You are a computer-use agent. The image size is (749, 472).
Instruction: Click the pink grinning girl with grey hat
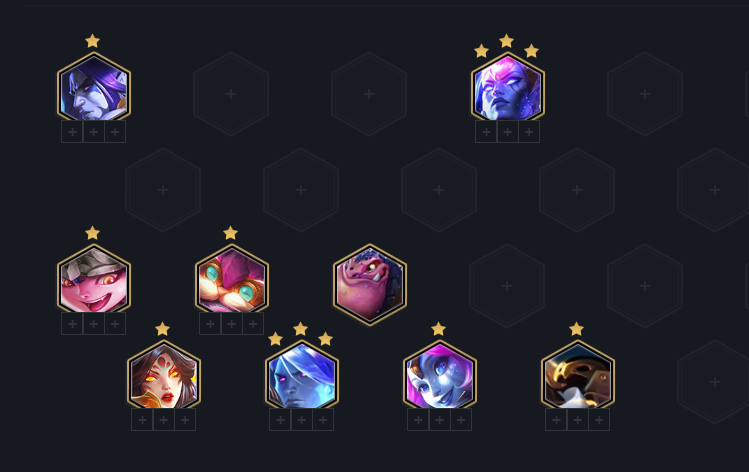(94, 280)
